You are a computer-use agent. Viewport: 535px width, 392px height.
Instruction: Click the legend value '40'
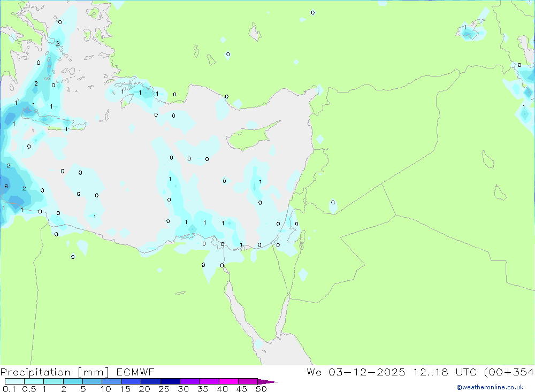[222, 389]
